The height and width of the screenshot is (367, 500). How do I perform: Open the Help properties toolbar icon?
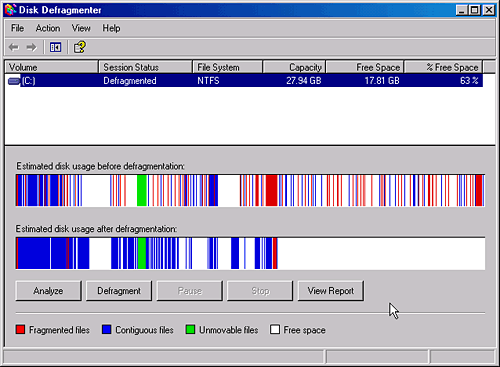point(80,47)
